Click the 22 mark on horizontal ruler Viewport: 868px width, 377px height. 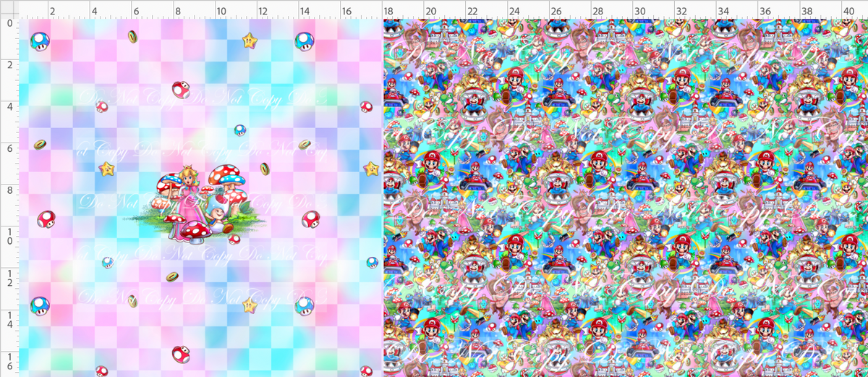(x=472, y=12)
